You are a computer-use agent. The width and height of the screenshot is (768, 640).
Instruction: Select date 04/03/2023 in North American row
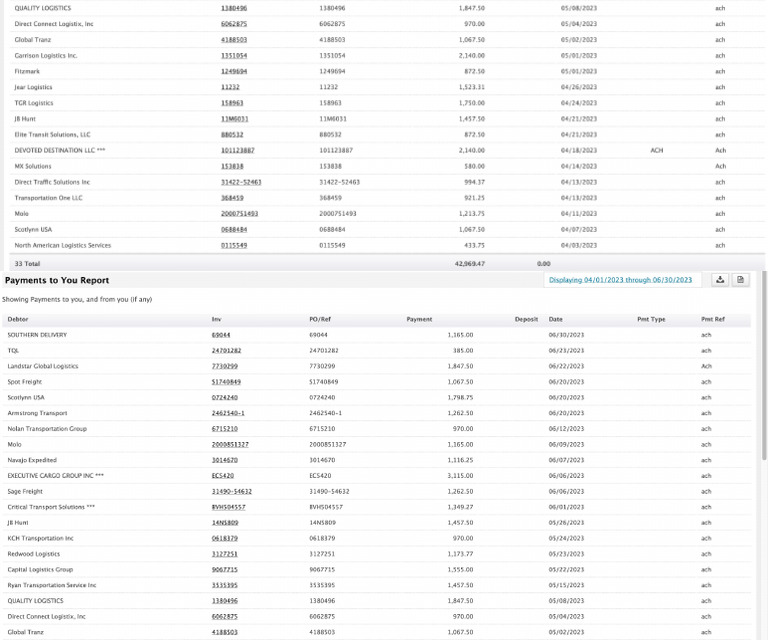pyautogui.click(x=579, y=245)
